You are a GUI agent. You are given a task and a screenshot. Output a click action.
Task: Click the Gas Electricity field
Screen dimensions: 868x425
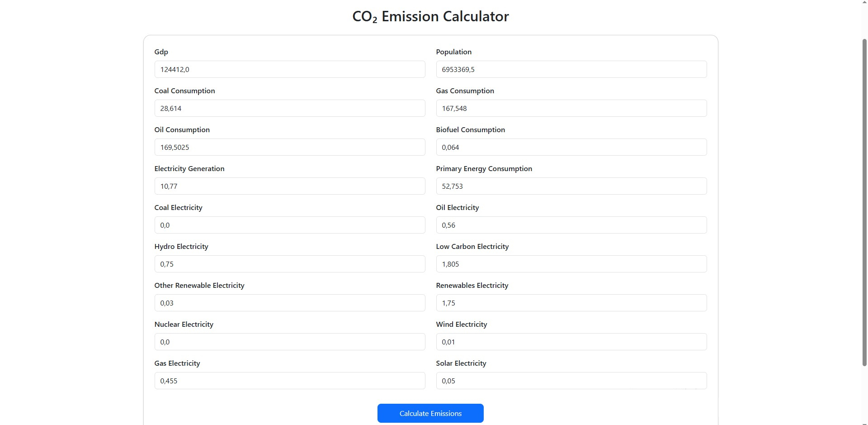(x=290, y=381)
